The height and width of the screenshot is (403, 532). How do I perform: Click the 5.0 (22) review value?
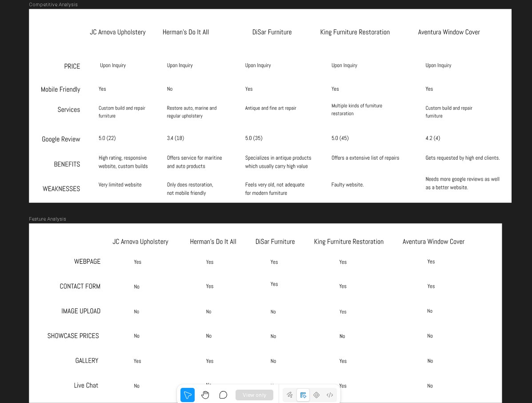point(107,138)
